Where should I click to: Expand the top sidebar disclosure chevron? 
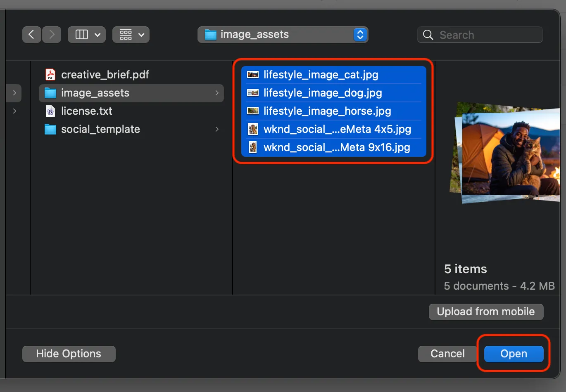point(14,93)
